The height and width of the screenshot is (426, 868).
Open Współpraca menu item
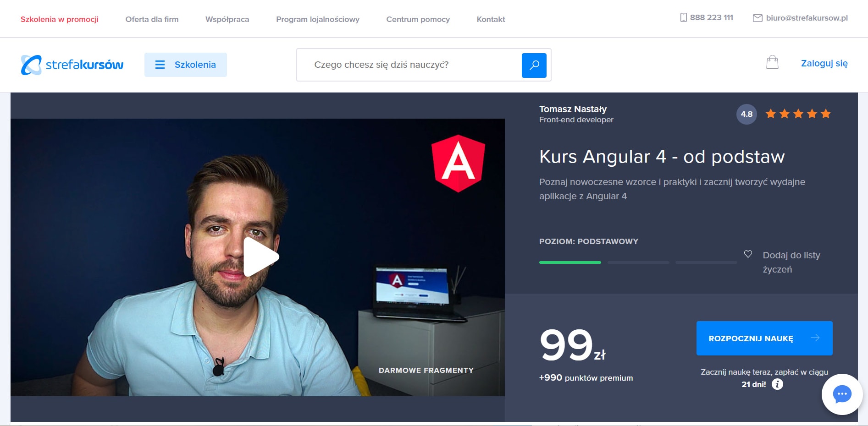click(x=227, y=19)
